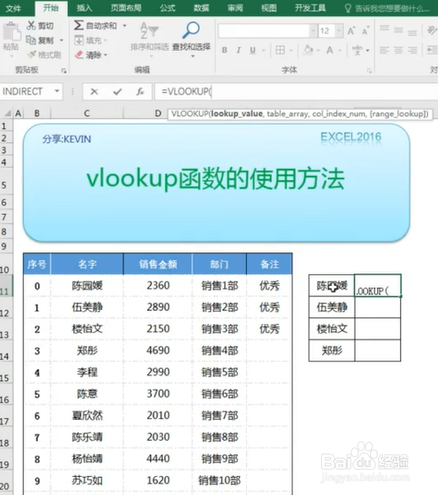Open the AutoSum dropdown arrow
The width and height of the screenshot is (438, 495).
click(125, 25)
